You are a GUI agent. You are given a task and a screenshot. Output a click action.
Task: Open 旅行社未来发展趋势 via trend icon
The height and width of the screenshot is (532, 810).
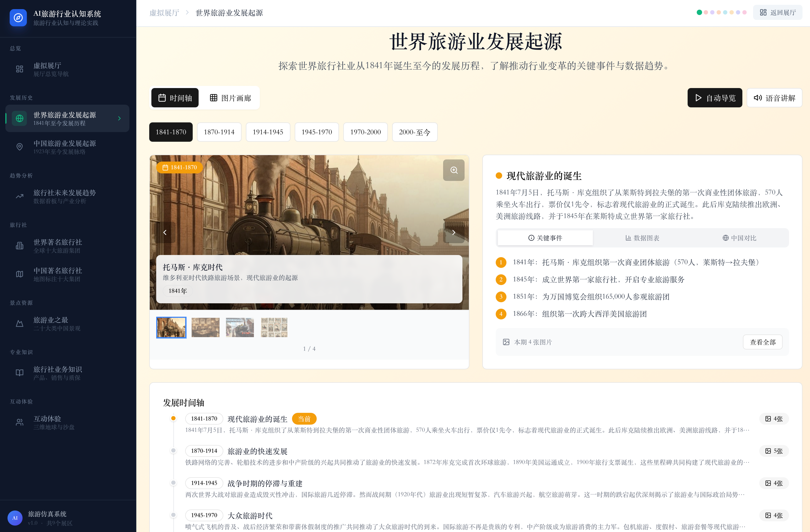(x=20, y=196)
